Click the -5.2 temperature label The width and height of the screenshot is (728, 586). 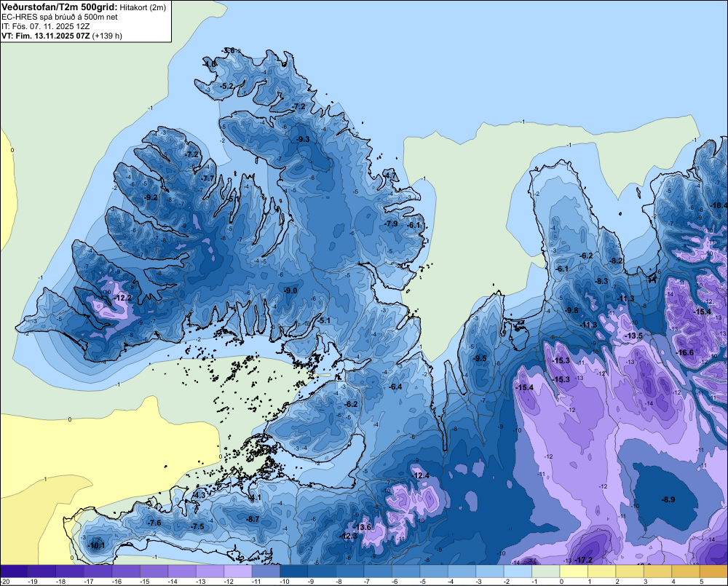click(226, 86)
